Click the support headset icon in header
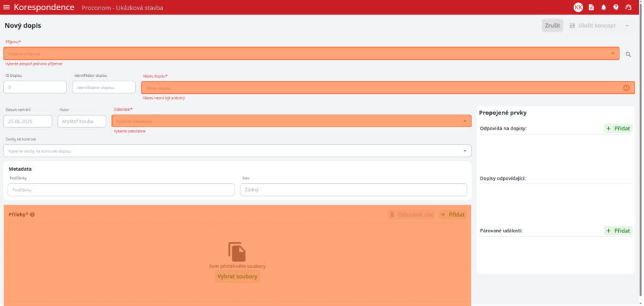Viewport: 644px width, 306px height. (x=628, y=7)
